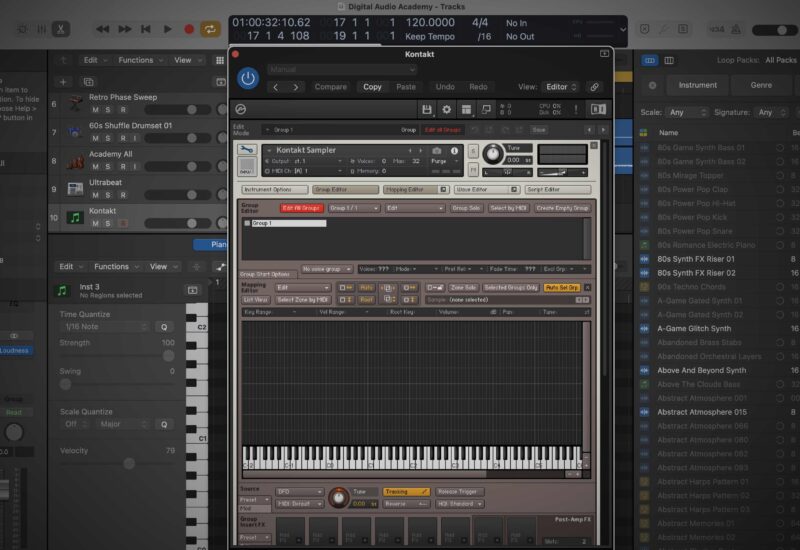Screen dimensions: 800x550
Task: Open Group Editor Edit dropdown
Action: point(414,208)
